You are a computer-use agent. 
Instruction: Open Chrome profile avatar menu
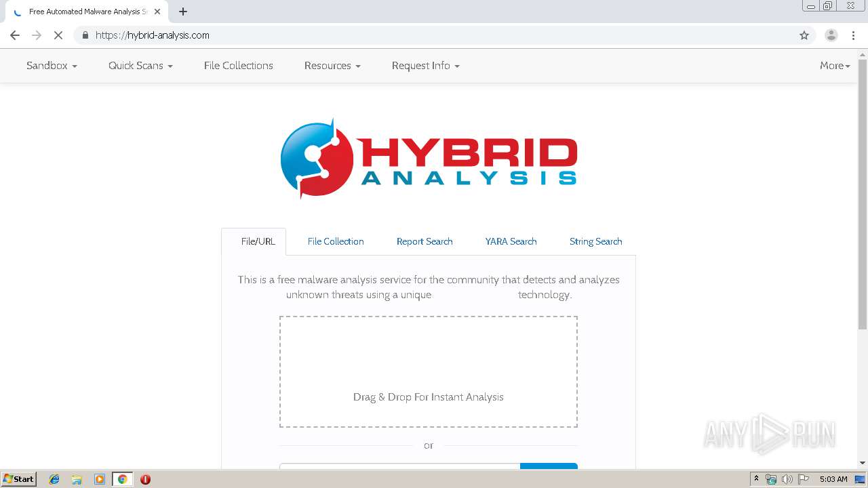point(831,35)
